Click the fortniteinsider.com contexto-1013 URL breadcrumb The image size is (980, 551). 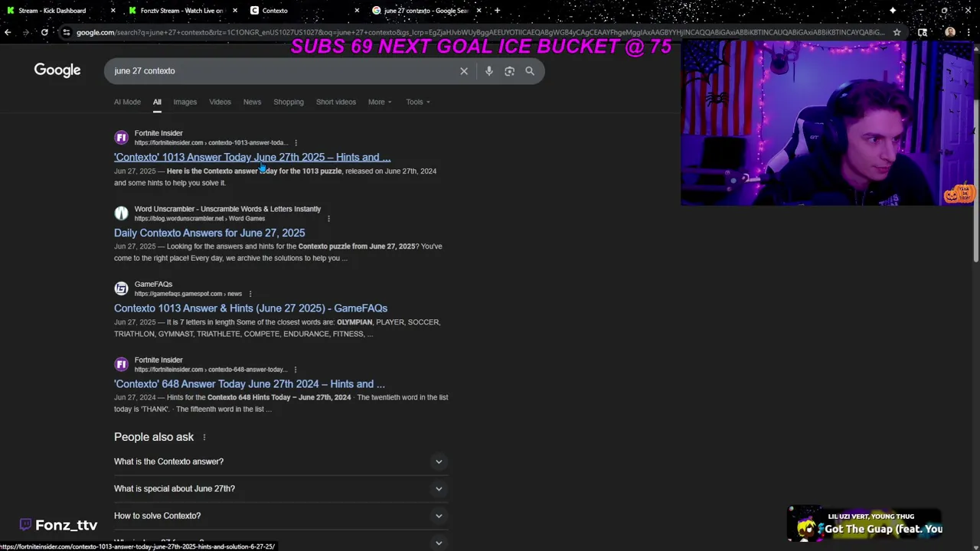click(211, 143)
